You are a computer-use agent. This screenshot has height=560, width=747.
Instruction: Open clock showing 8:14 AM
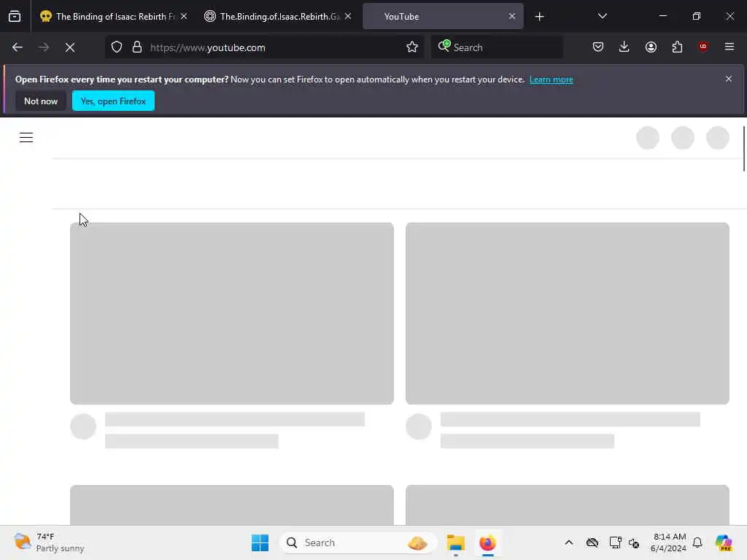pos(668,542)
